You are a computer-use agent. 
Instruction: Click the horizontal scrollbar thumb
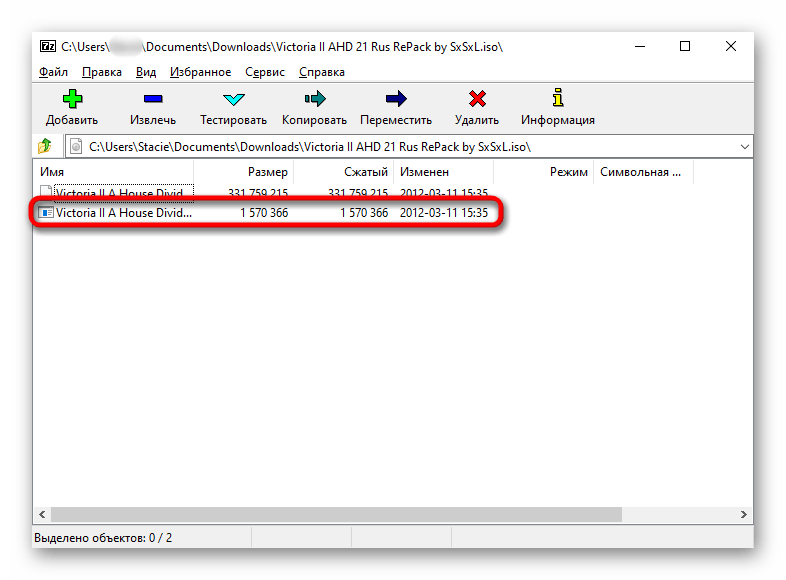click(336, 514)
